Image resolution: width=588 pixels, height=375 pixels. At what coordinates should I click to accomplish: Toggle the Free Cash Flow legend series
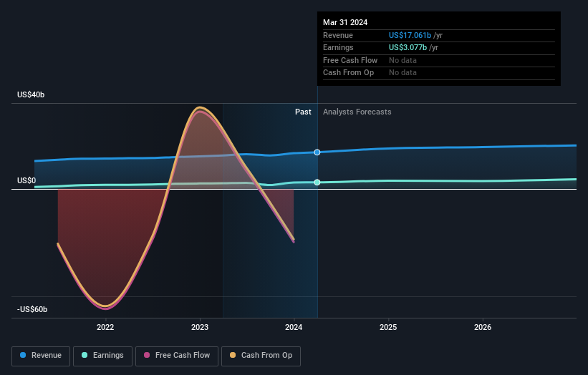177,356
